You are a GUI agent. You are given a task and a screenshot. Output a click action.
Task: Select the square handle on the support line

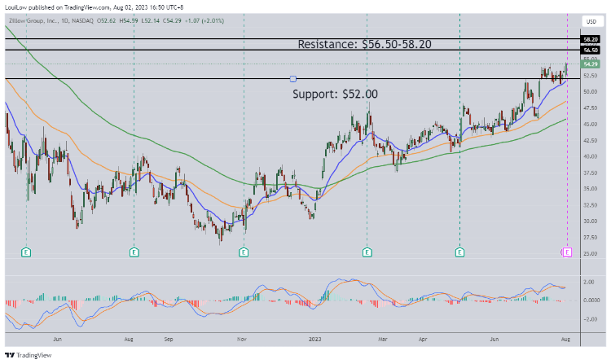tap(293, 79)
